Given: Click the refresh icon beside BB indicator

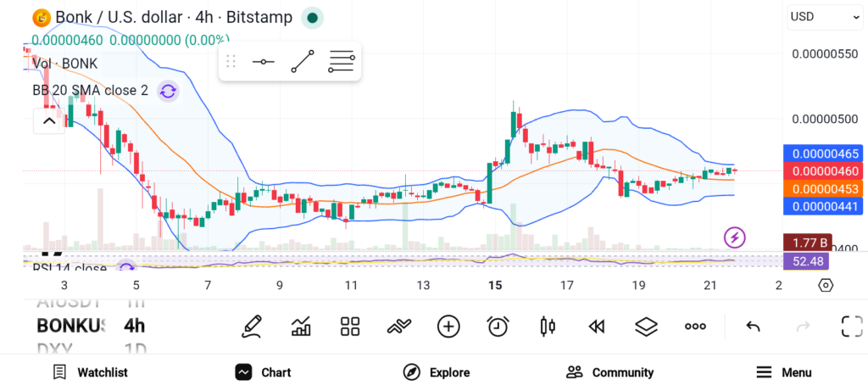Looking at the screenshot, I should pyautogui.click(x=168, y=92).
